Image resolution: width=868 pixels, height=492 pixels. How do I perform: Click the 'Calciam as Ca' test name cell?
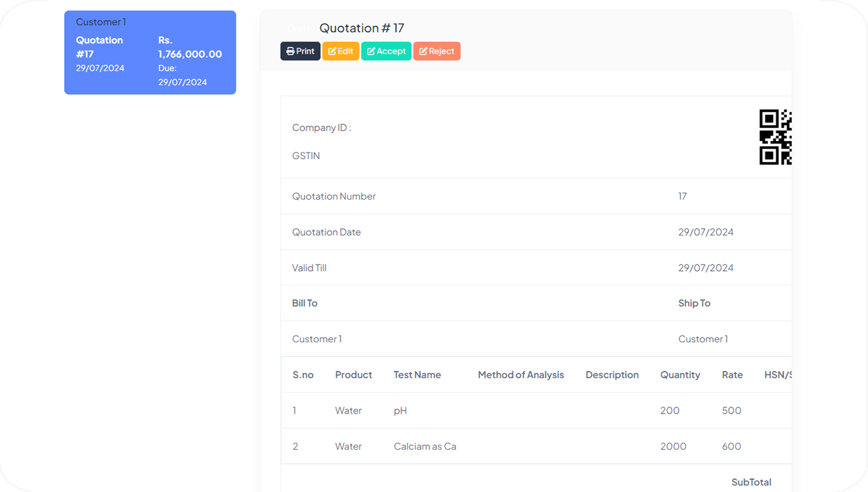tap(425, 446)
